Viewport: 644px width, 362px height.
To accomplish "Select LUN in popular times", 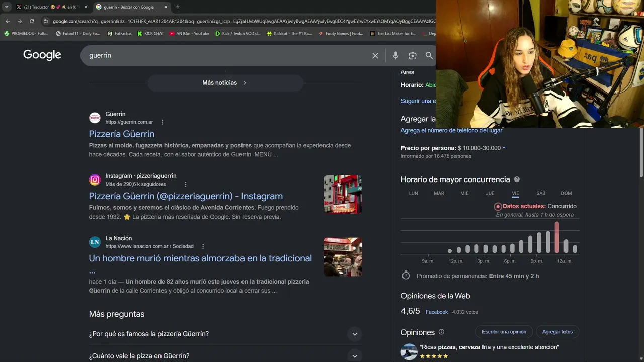I will click(x=414, y=193).
